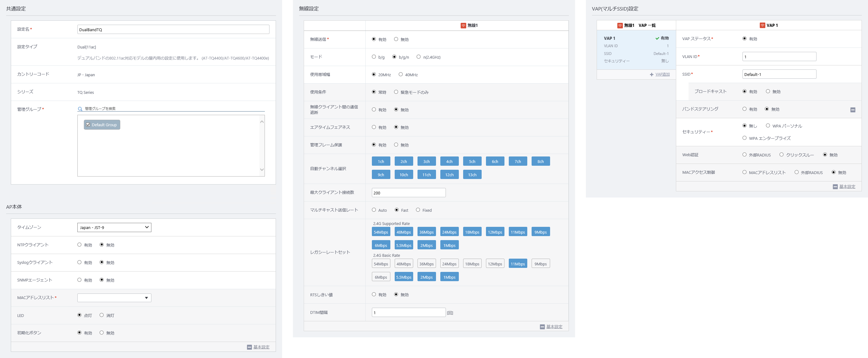868x358 pixels.
Task: Select WPA エンタープライズ security
Action: pyautogui.click(x=744, y=138)
